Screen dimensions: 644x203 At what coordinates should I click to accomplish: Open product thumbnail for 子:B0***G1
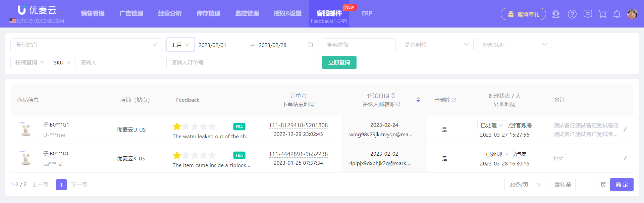click(x=26, y=129)
